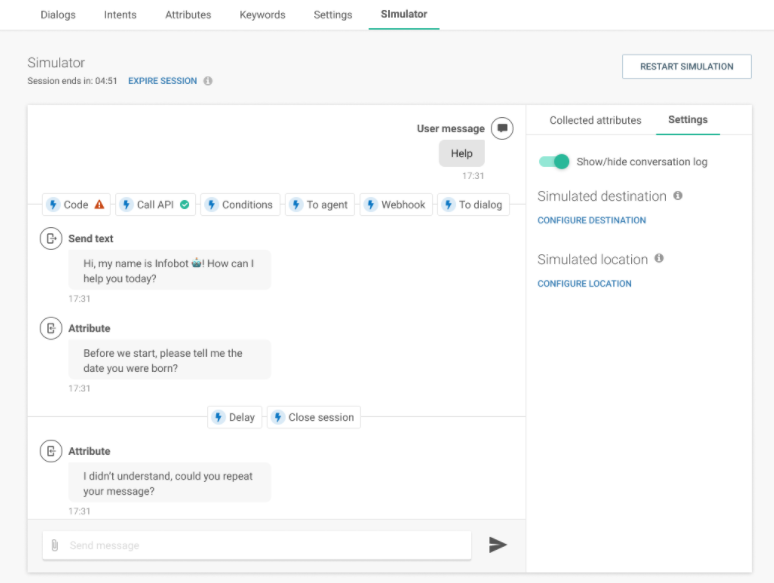Click the Send text step icon

point(50,239)
